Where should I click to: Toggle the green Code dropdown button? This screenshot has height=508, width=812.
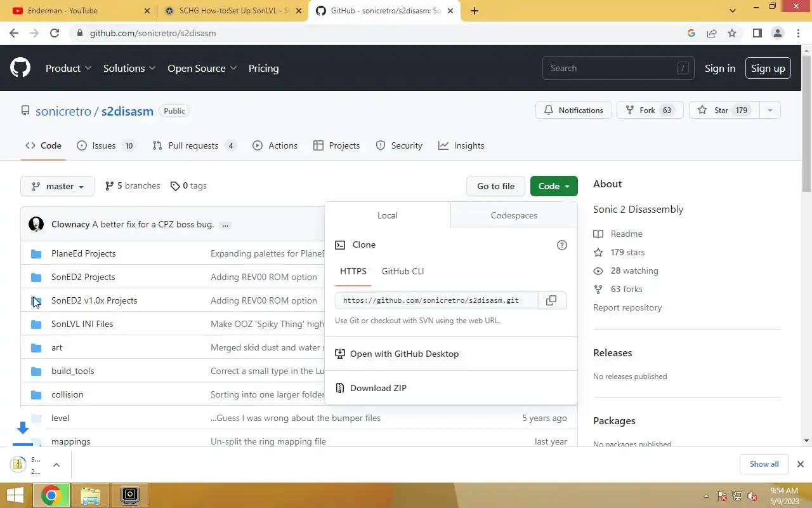pos(554,186)
